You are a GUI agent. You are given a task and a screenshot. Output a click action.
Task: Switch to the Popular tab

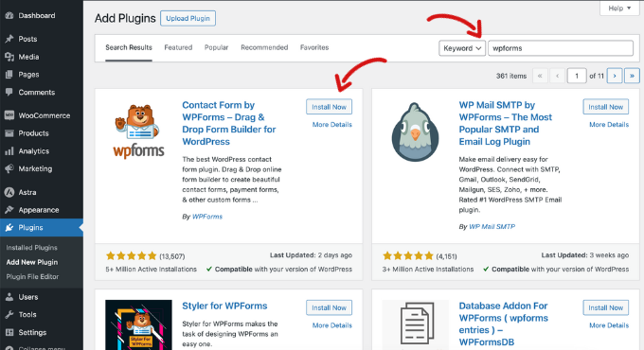click(217, 47)
